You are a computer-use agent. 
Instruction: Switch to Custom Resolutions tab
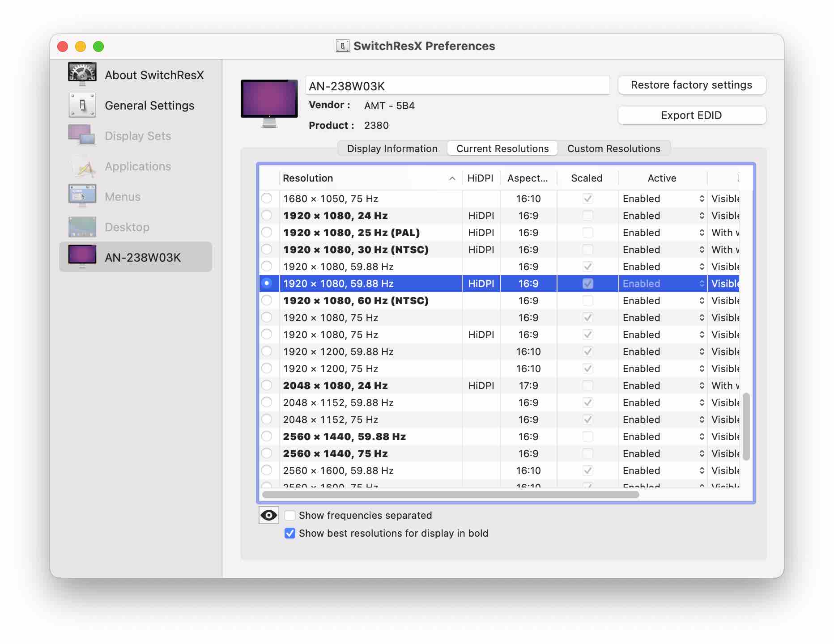pyautogui.click(x=614, y=148)
